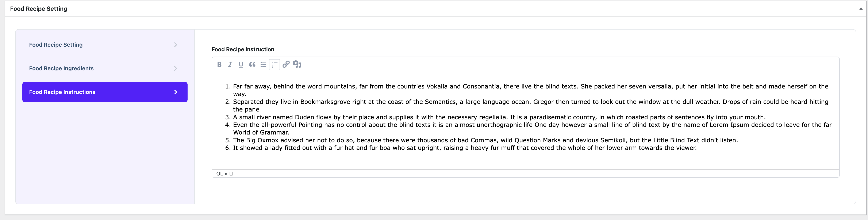Grab the editor resize handle
Image resolution: width=868 pixels, height=220 pixels.
click(836, 174)
